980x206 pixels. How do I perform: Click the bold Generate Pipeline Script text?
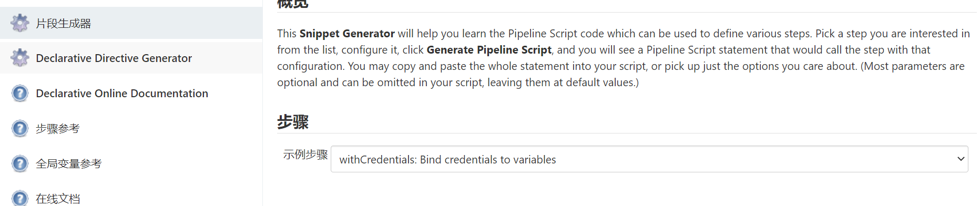pos(489,50)
